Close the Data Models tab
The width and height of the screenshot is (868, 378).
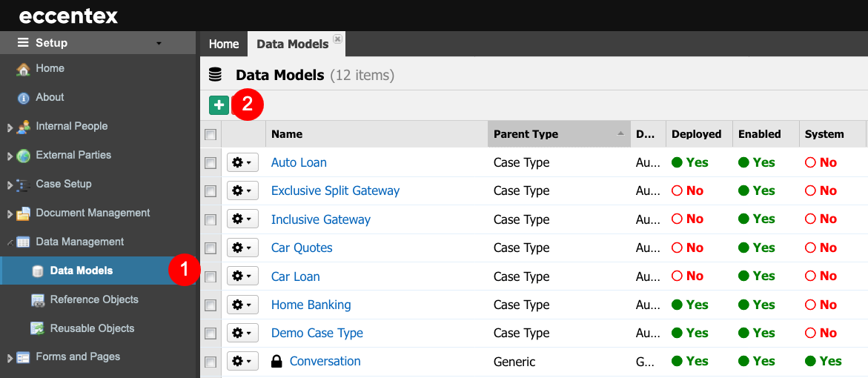click(x=337, y=39)
